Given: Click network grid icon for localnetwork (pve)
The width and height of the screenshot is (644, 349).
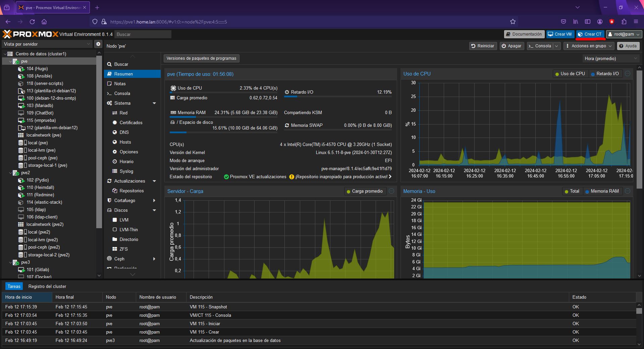Looking at the screenshot, I should [x=21, y=135].
